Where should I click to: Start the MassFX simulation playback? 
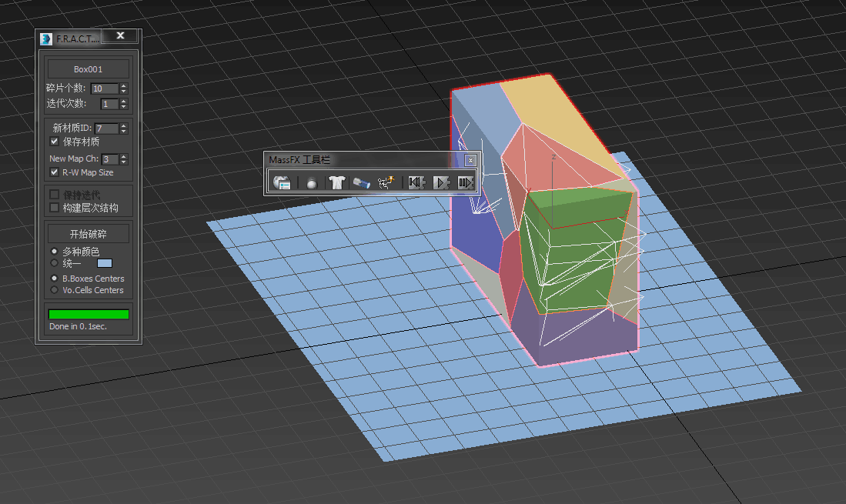441,182
